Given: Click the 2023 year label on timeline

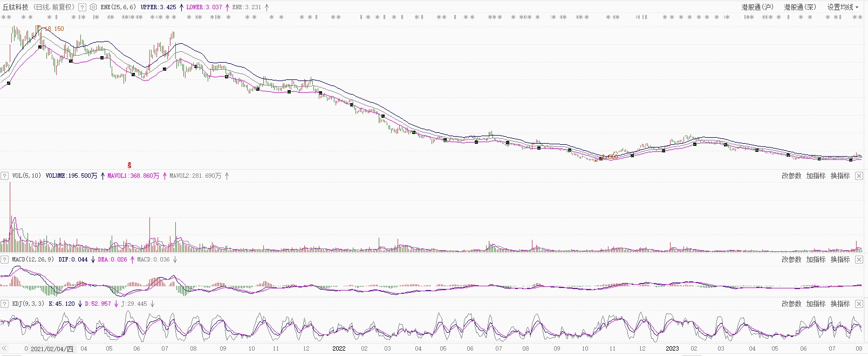Looking at the screenshot, I should (672, 348).
